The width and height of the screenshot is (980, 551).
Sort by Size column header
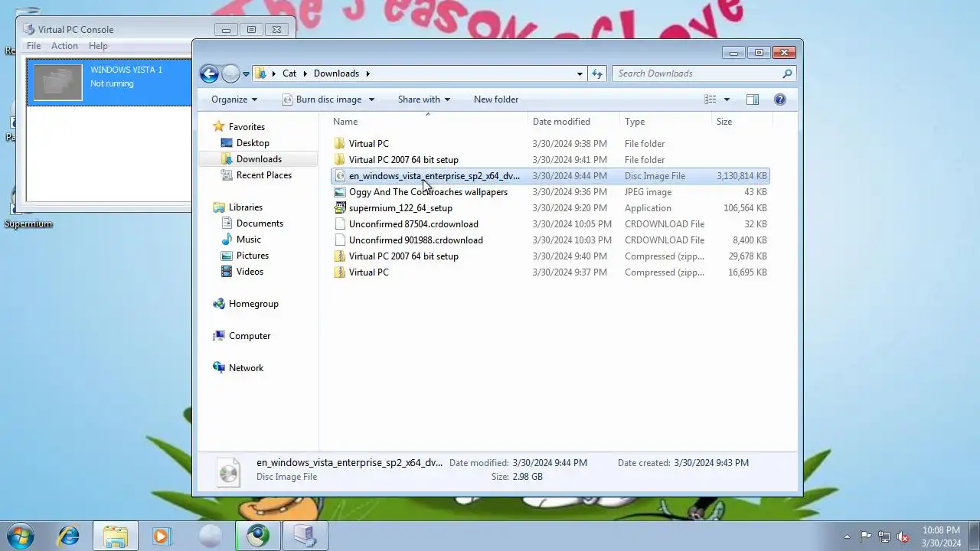click(x=724, y=122)
